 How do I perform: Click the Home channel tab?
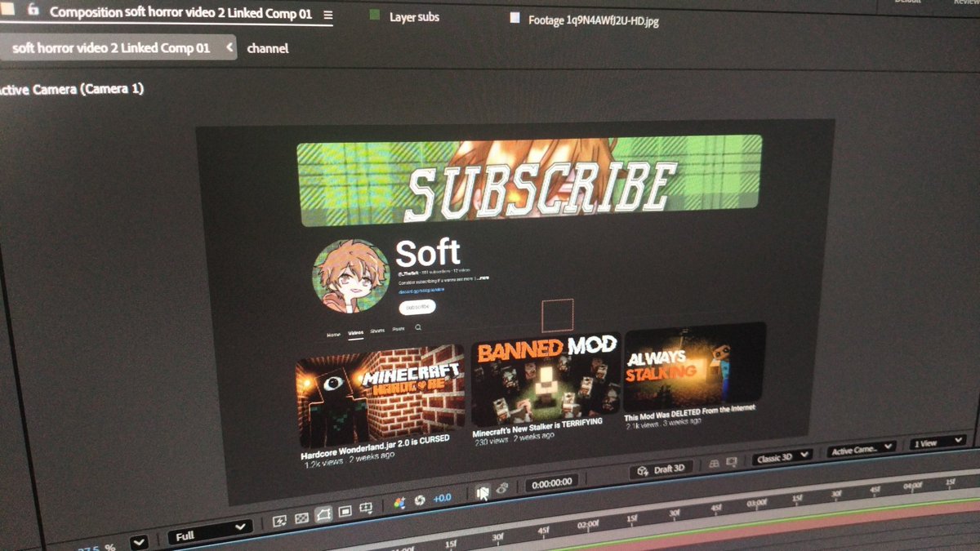tap(333, 335)
